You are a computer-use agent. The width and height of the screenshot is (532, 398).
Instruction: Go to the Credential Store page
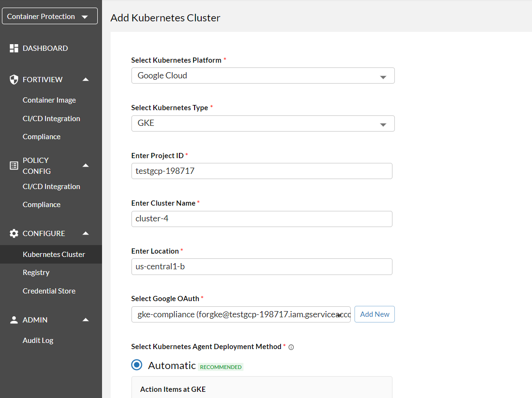[x=49, y=291]
